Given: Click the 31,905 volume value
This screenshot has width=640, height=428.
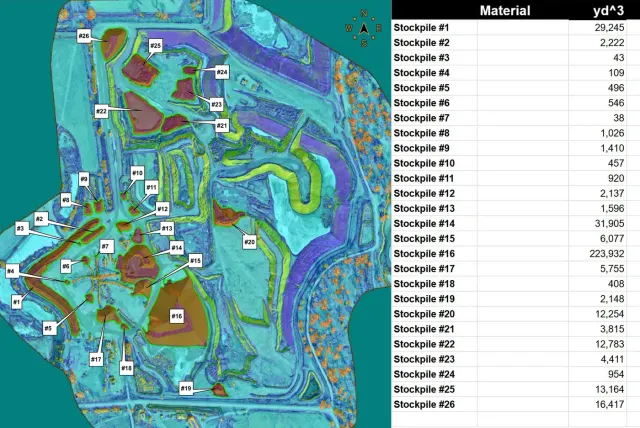Looking at the screenshot, I should pos(609,224).
